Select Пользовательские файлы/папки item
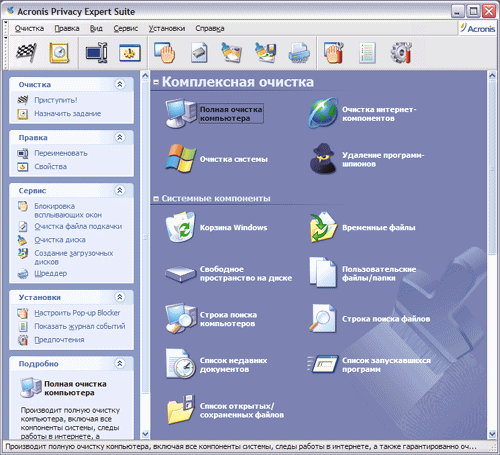500x455 pixels. [x=363, y=273]
